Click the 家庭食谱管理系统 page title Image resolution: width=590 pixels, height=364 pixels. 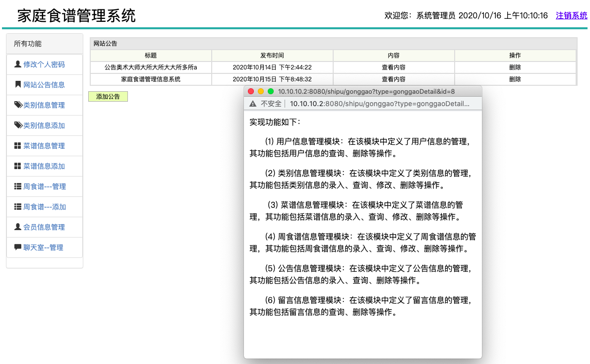(76, 16)
